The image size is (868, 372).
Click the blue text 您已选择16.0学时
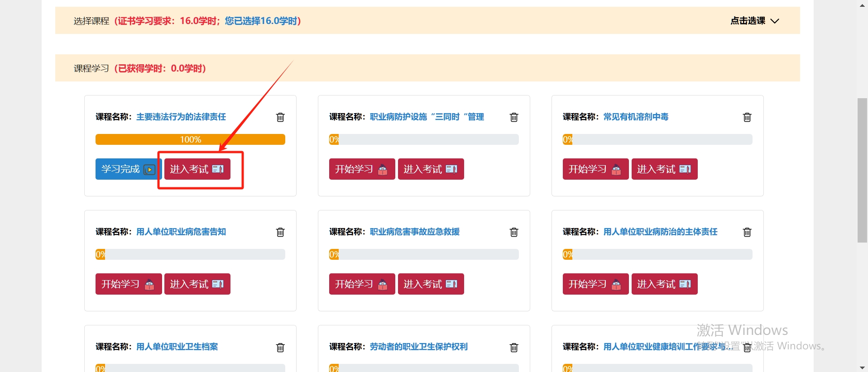pyautogui.click(x=261, y=21)
